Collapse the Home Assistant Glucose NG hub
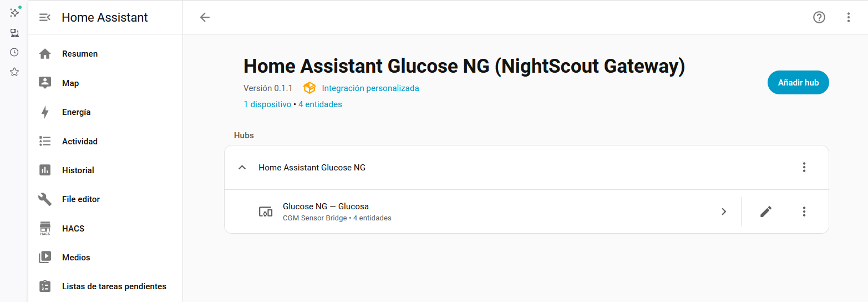 coord(242,167)
